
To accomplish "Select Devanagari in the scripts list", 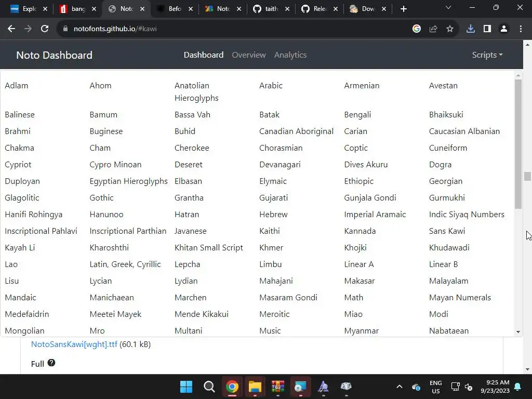I will [x=280, y=165].
